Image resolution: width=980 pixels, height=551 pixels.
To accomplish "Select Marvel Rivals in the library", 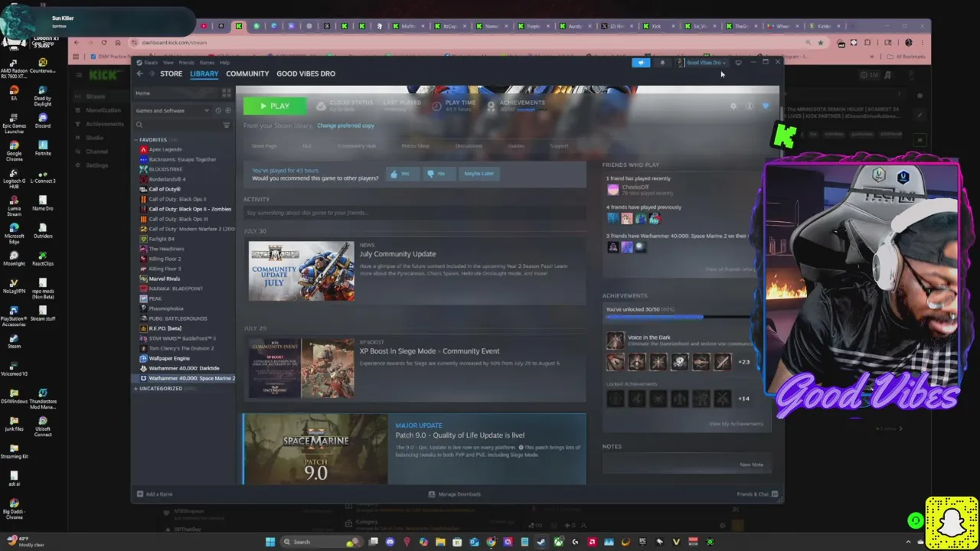I will click(x=164, y=279).
